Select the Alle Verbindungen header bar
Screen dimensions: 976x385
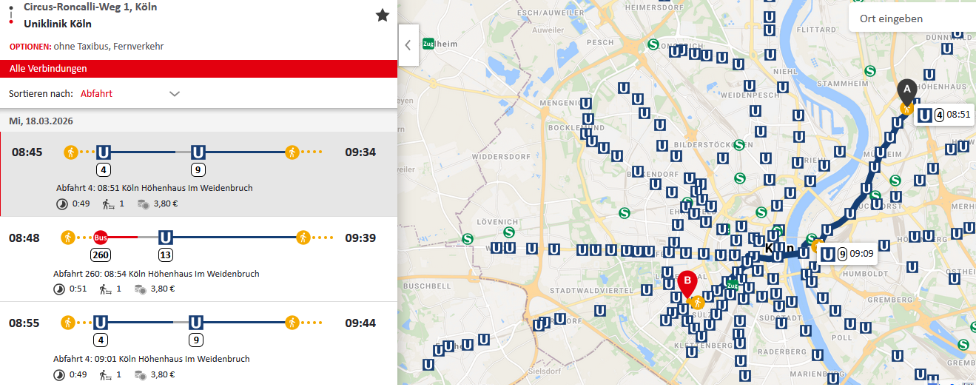199,69
